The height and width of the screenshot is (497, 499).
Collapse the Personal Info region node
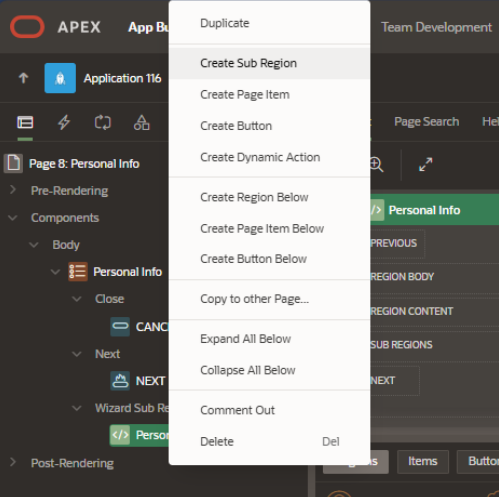point(55,272)
